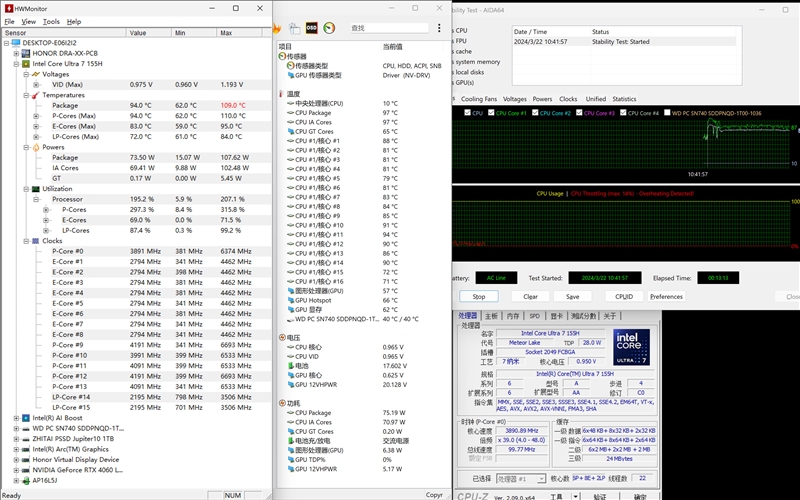The image size is (800, 500).
Task: Click the CPUID button
Action: 623,296
